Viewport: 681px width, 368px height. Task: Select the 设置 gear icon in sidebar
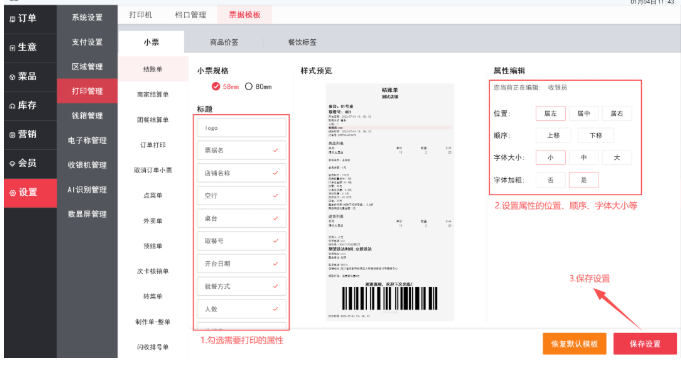12,192
